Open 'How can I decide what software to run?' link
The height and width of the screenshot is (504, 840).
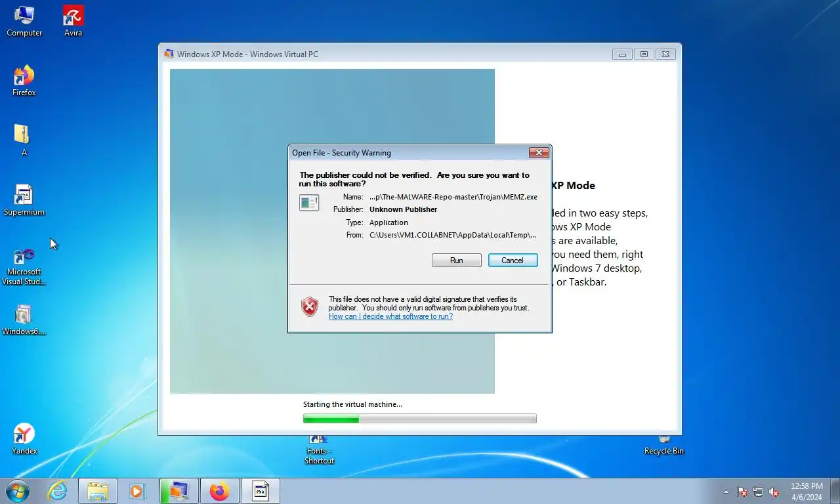390,316
